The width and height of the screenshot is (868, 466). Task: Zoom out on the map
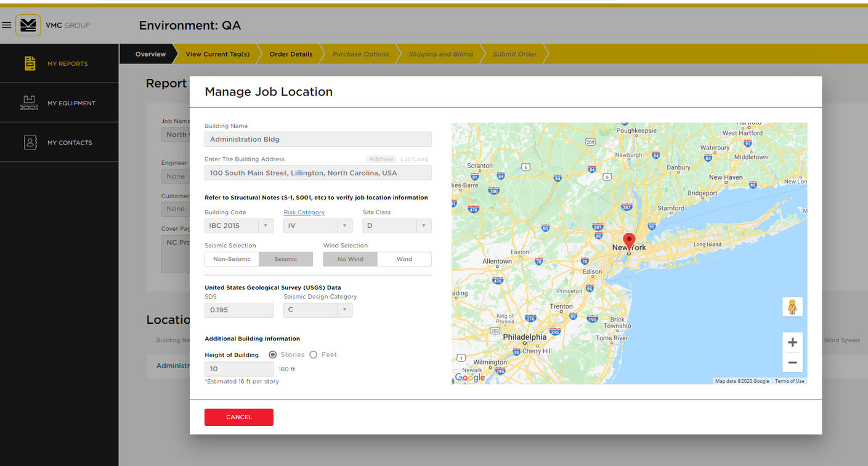pos(792,363)
